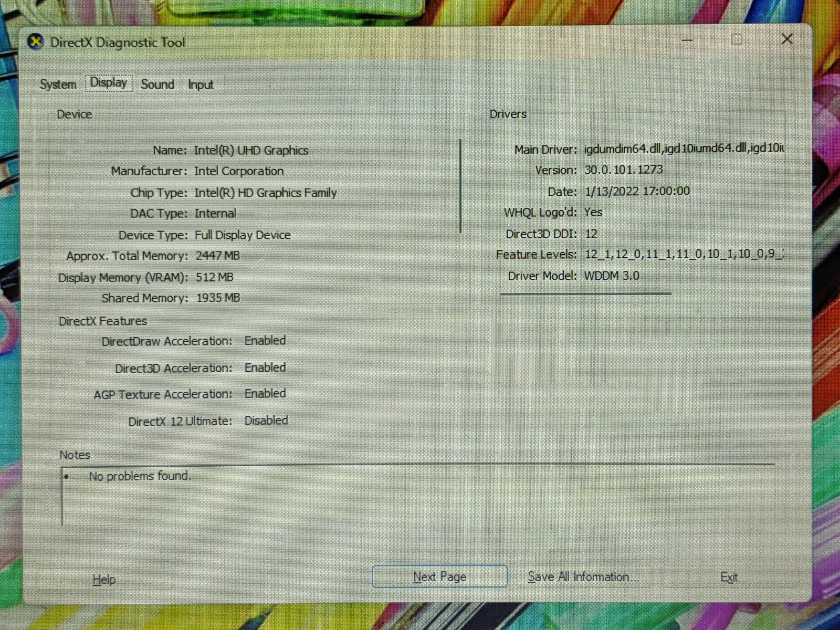Click the DirectX icon in title bar
The width and height of the screenshot is (840, 630).
point(36,42)
